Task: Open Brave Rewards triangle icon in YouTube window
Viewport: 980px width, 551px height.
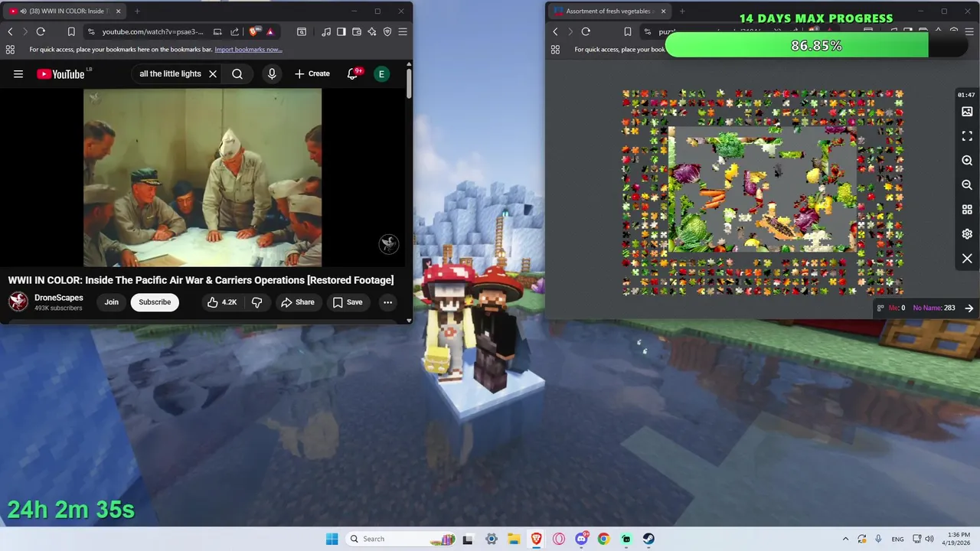Action: coord(270,31)
